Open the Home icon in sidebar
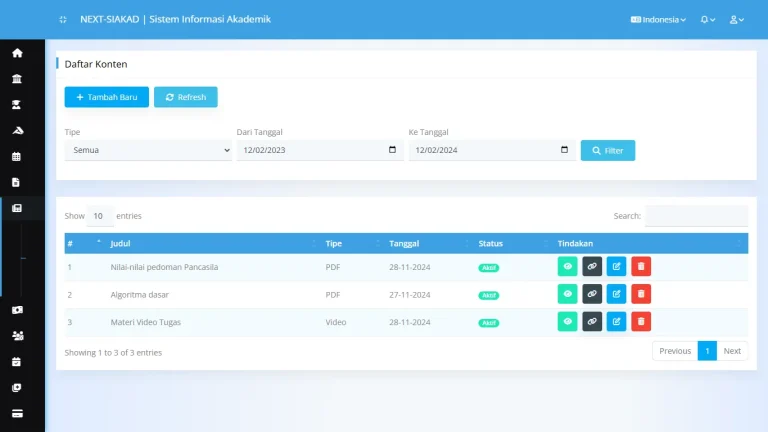Viewport: 768px width, 432px height. tap(17, 53)
